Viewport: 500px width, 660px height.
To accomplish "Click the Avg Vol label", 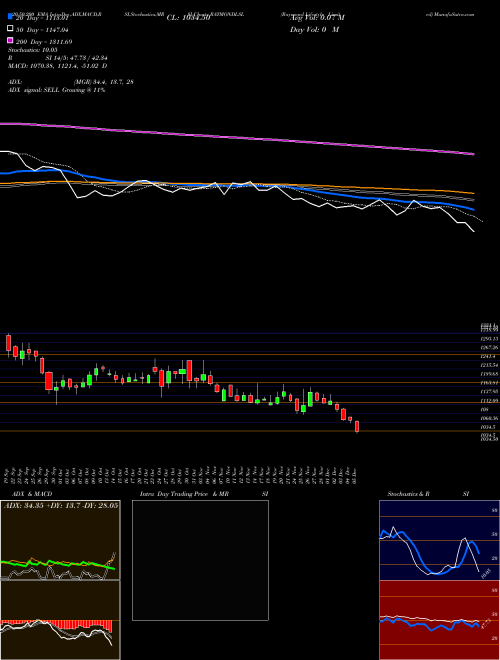I will pyautogui.click(x=317, y=18).
